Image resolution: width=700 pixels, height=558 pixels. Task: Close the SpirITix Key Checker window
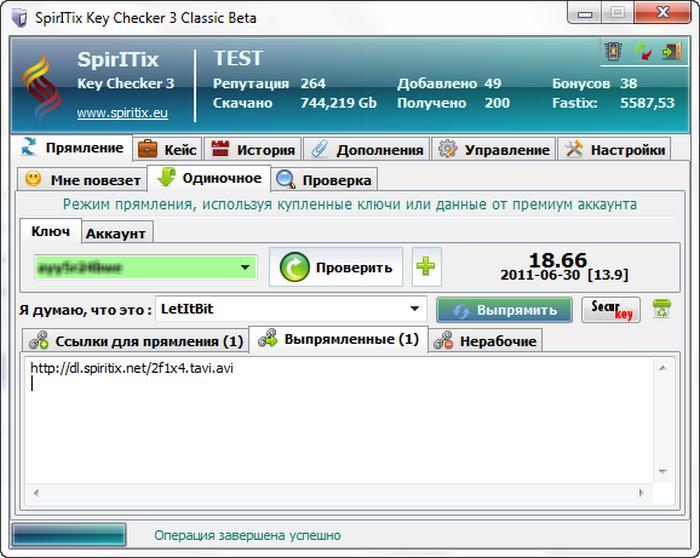(663, 13)
